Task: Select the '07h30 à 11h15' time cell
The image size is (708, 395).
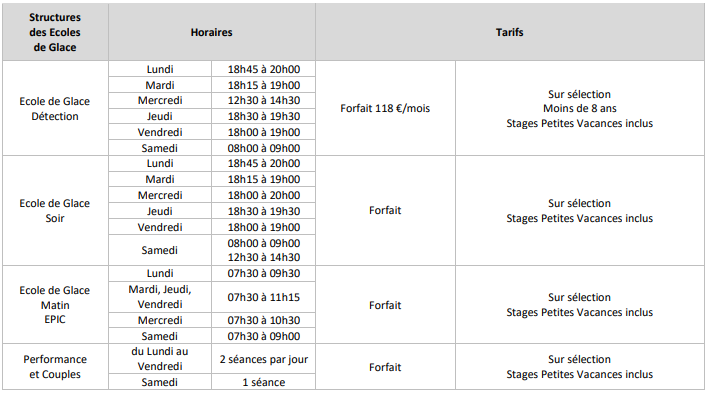Action: pyautogui.click(x=264, y=297)
